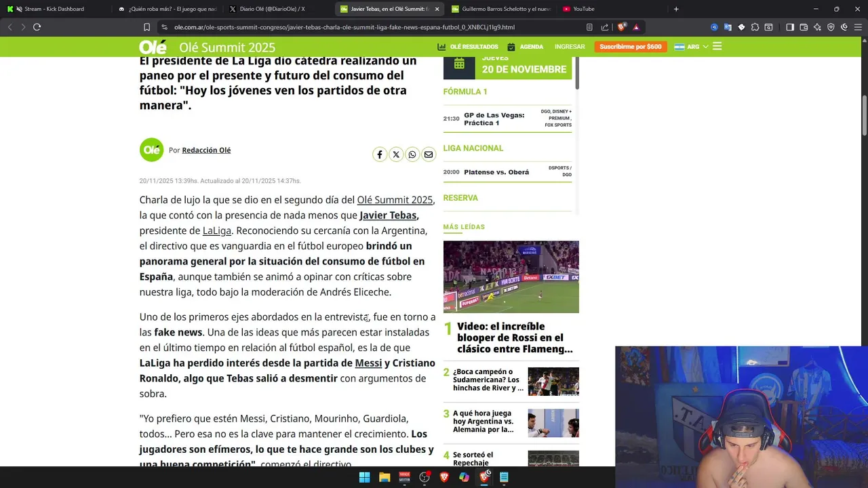Image resolution: width=868 pixels, height=488 pixels.
Task: Open the Javier Tebas link in article
Action: [x=388, y=216]
